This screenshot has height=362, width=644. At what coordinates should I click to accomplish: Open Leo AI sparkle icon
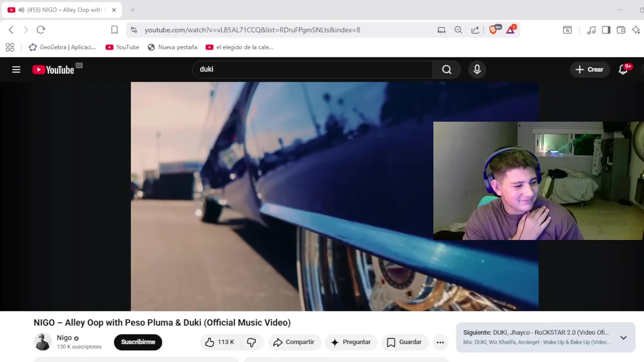tap(635, 30)
